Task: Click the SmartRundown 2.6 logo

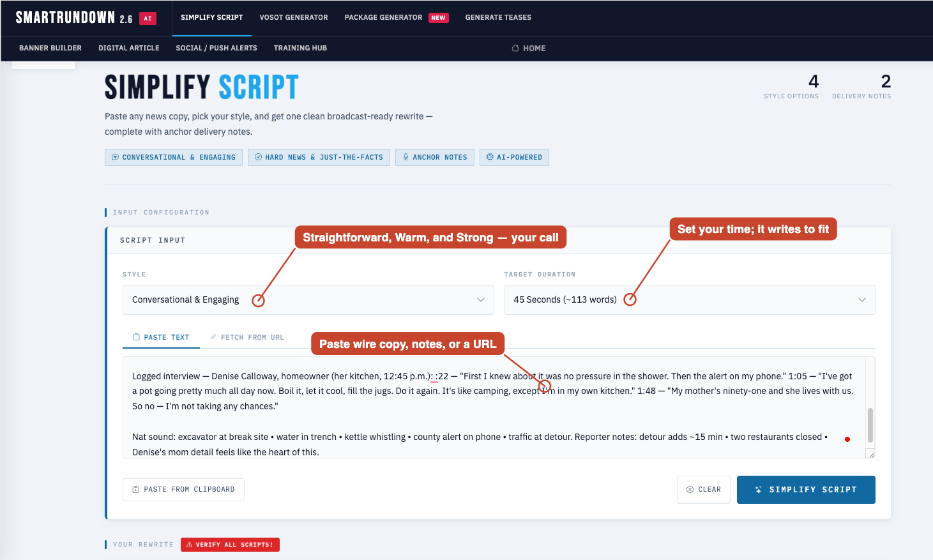Action: (x=74, y=18)
